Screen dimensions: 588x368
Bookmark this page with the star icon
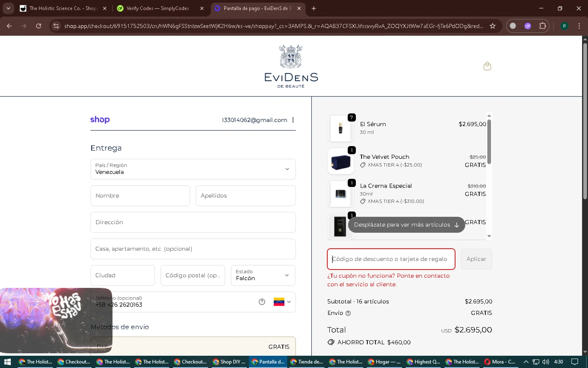(x=492, y=26)
